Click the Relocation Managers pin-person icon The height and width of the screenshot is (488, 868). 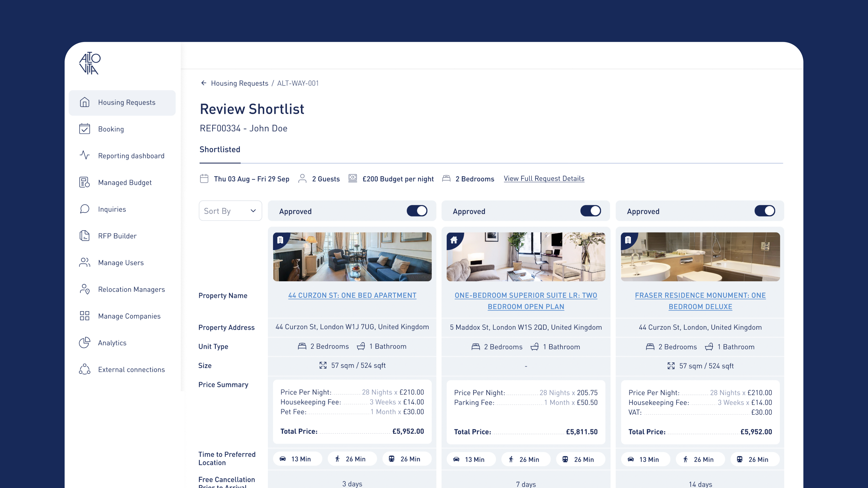click(x=85, y=289)
